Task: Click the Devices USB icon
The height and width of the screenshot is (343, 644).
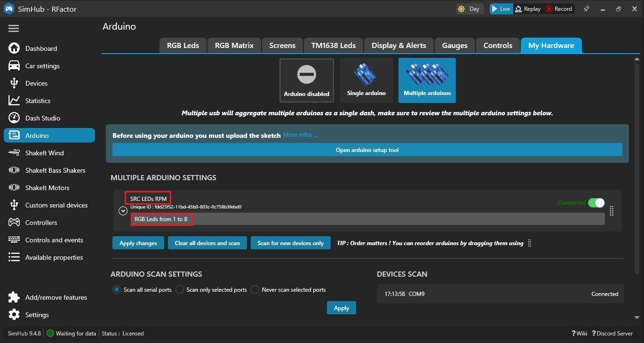Action: point(14,83)
